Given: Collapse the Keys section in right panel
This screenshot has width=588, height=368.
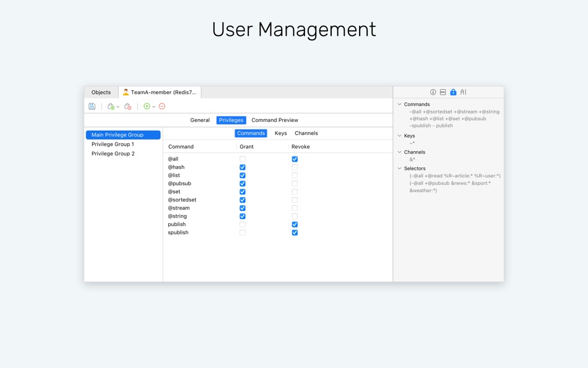Looking at the screenshot, I should coord(399,136).
